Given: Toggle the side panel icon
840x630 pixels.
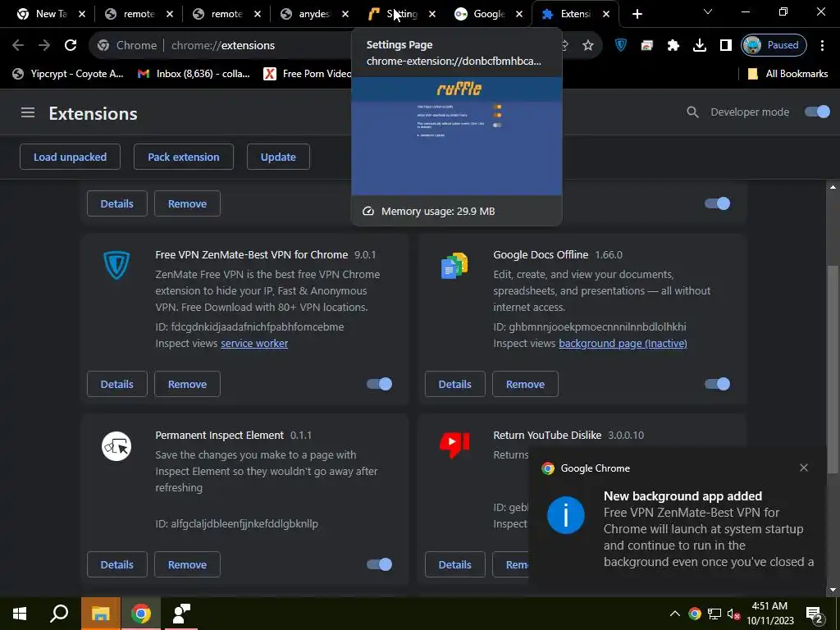Looking at the screenshot, I should [726, 45].
